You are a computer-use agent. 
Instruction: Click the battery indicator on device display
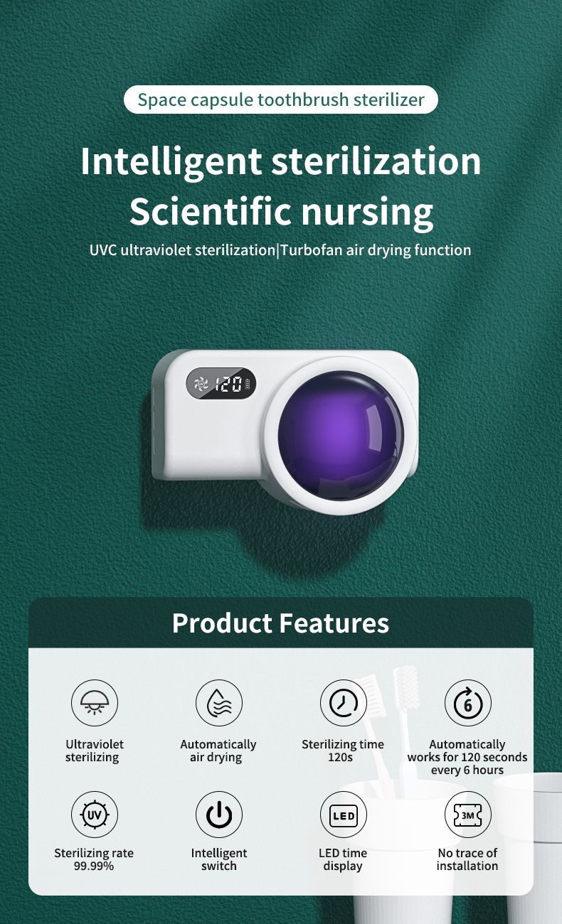[248, 385]
